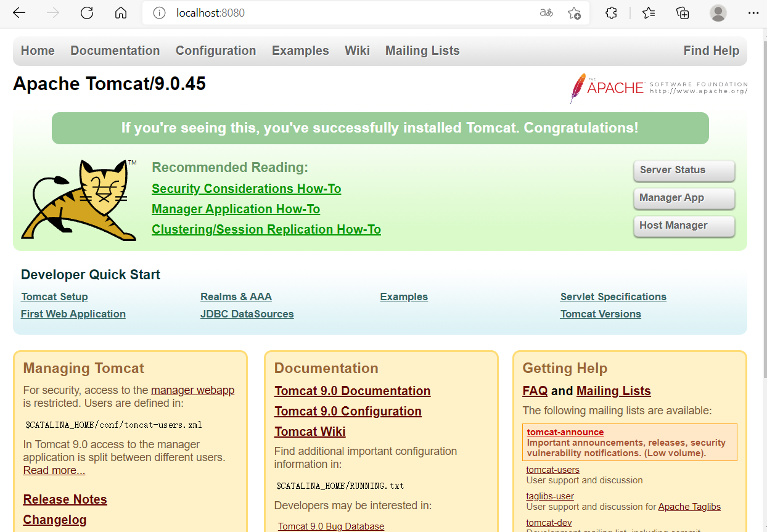
Task: View site information icon in address bar
Action: point(159,13)
